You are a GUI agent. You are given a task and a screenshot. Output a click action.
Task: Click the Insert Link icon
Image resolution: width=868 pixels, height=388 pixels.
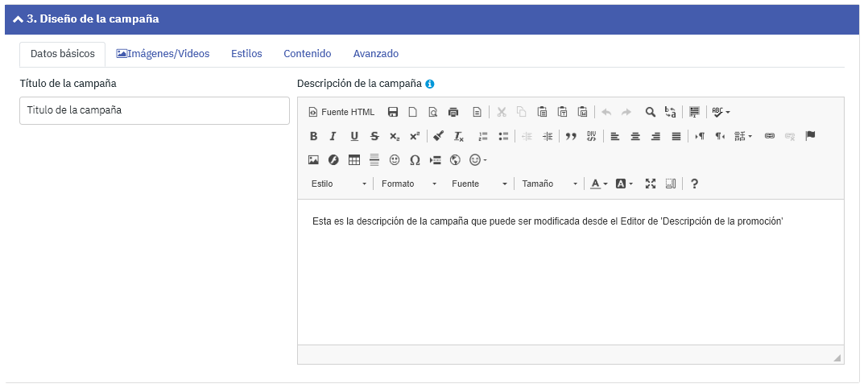coord(769,136)
